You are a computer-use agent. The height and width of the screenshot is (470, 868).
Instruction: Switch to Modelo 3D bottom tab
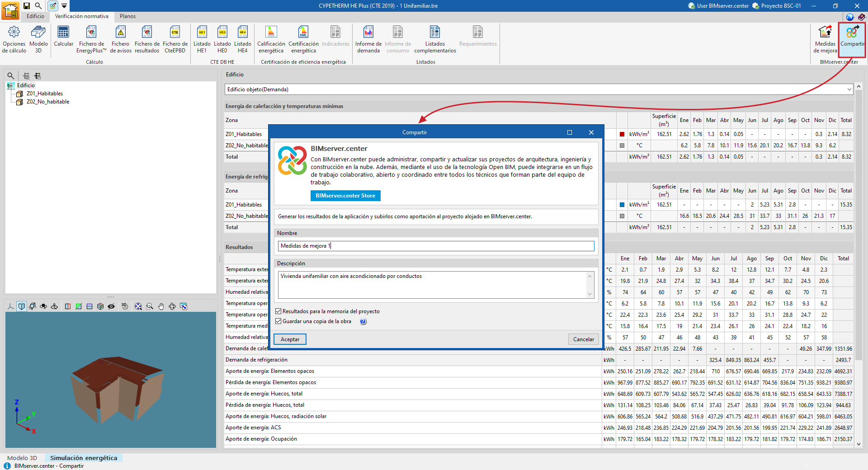pos(22,458)
